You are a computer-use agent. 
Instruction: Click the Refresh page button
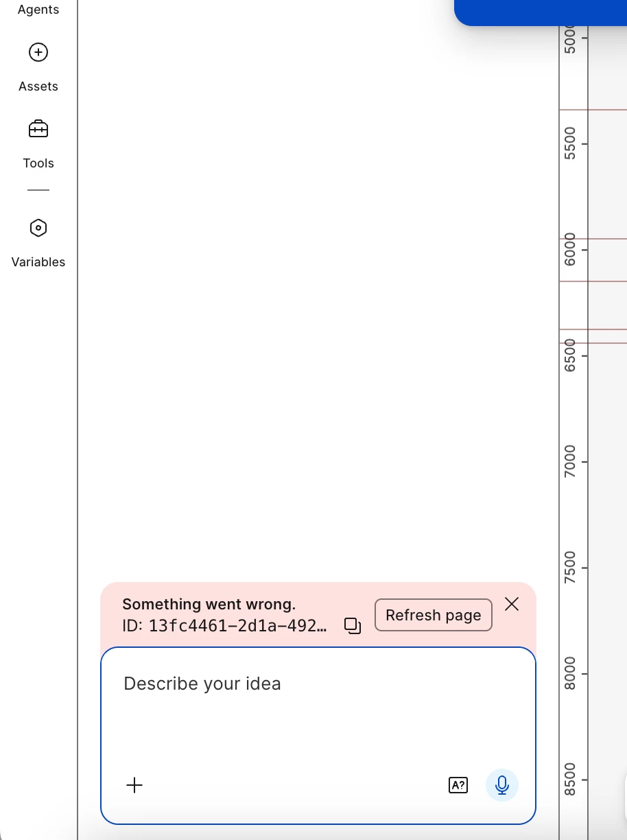(x=434, y=615)
